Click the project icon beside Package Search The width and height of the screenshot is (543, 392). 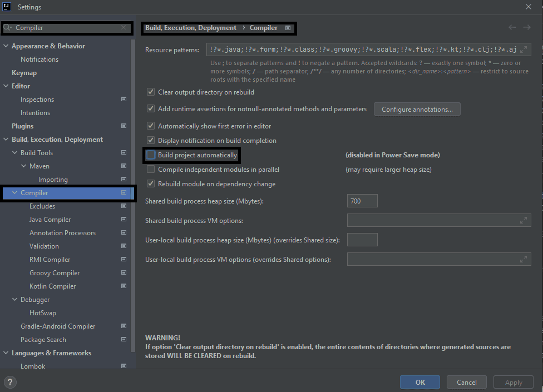click(x=124, y=339)
